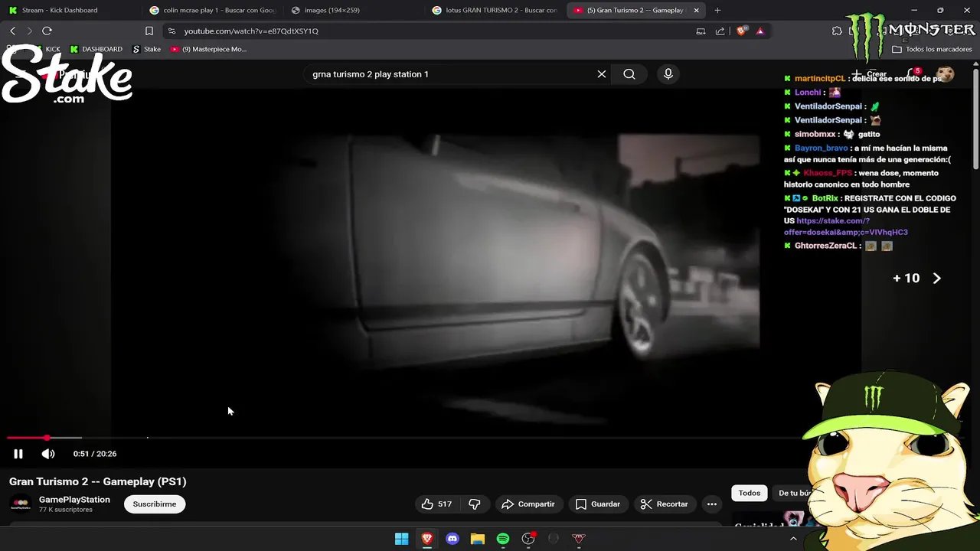
Task: Close the Gran Turismo 2 Gameplay tab
Action: 696,10
